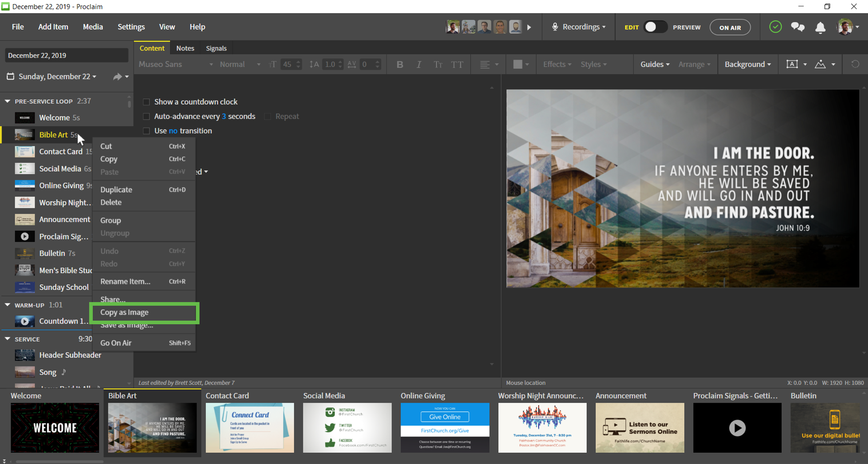
Task: Click the sync status checkmark icon
Action: (x=775, y=27)
